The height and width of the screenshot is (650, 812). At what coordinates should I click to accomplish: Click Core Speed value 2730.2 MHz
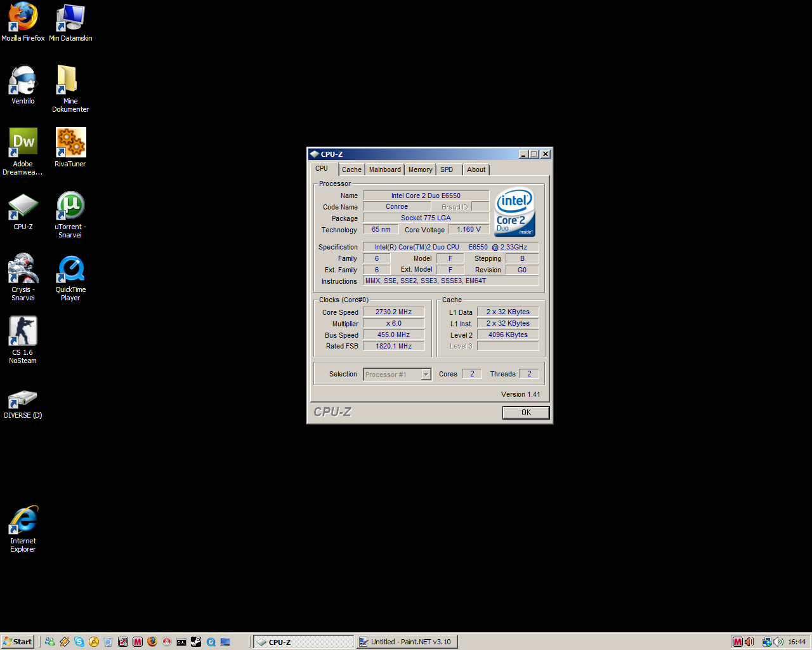394,312
